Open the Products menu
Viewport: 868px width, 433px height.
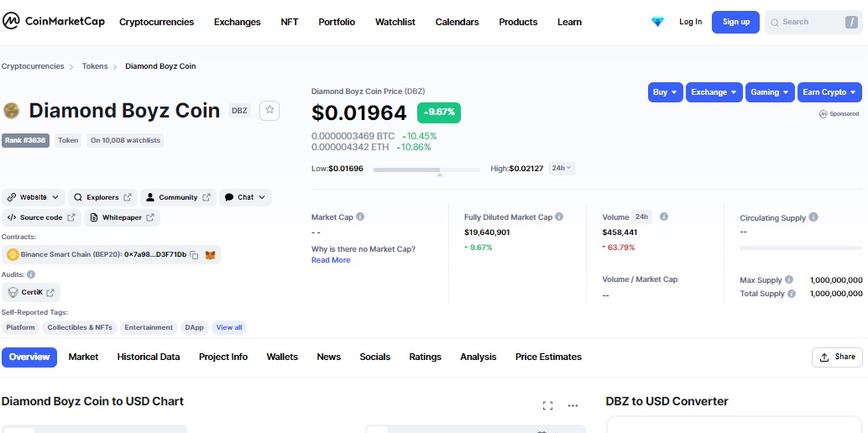pyautogui.click(x=518, y=22)
